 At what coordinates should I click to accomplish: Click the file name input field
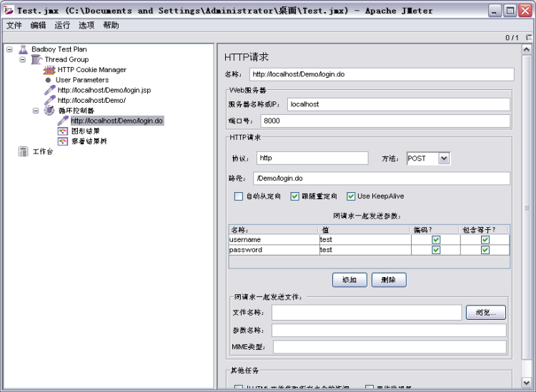367,313
